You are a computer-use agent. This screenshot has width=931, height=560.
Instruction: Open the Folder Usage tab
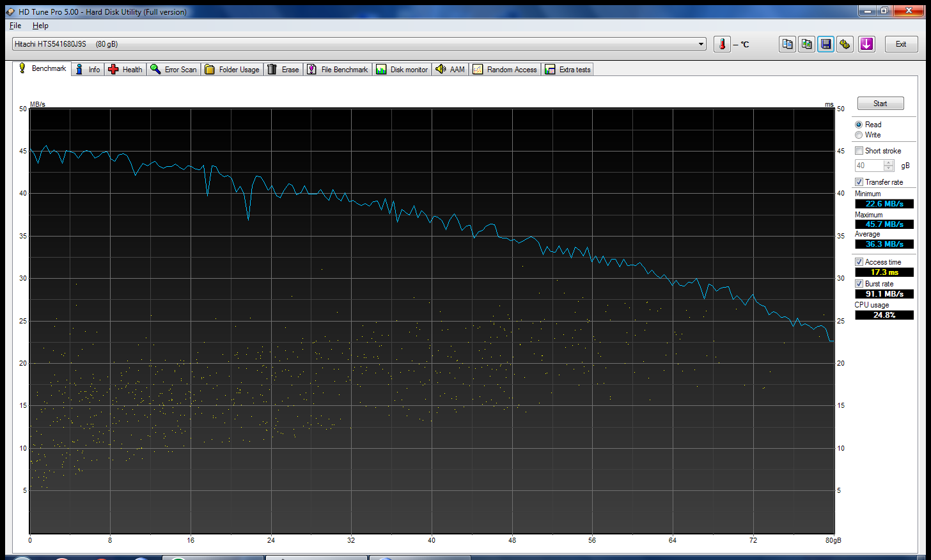coord(232,70)
